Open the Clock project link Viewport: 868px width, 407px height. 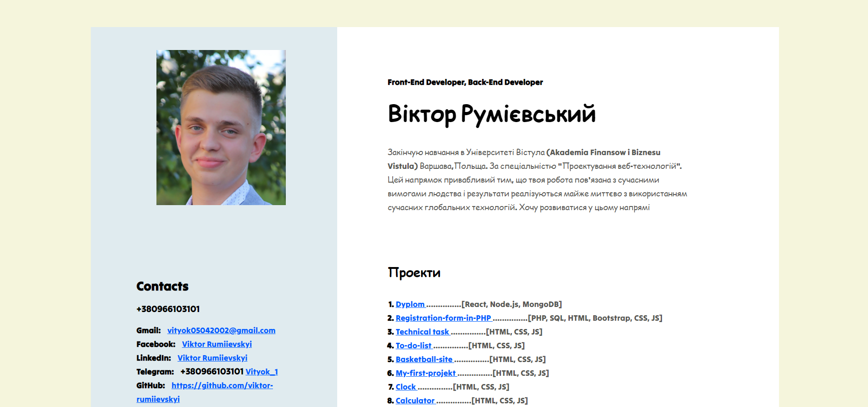click(x=406, y=387)
